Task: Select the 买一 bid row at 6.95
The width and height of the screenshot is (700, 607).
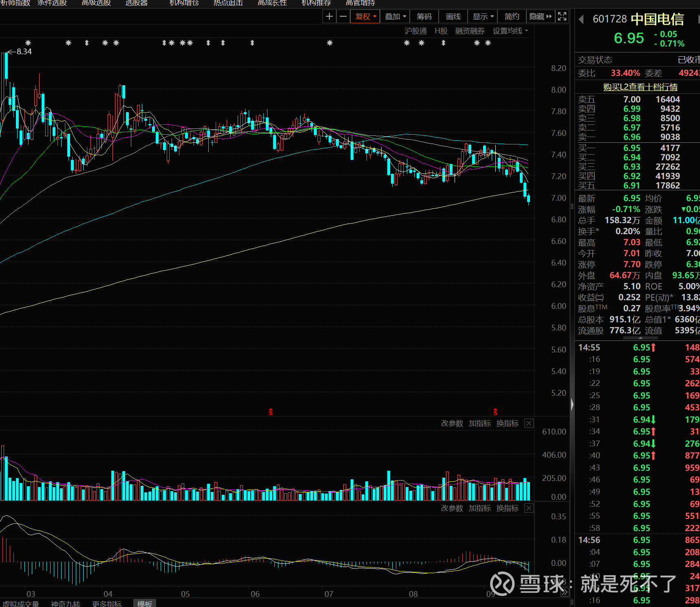Action: pyautogui.click(x=637, y=148)
